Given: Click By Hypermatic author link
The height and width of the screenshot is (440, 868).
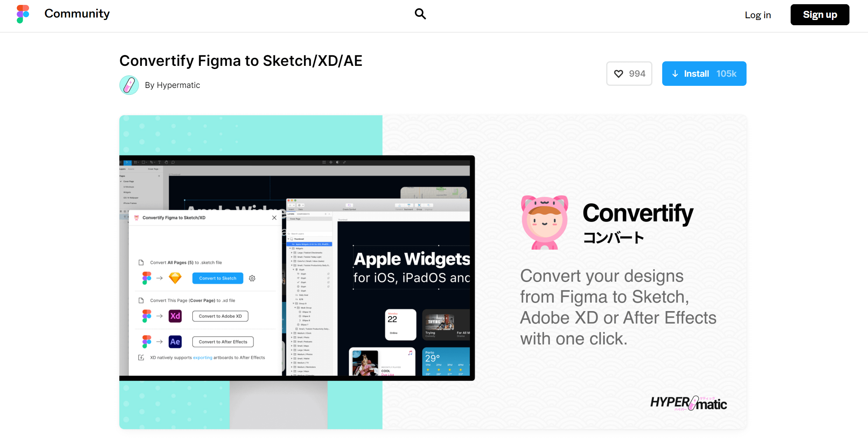Looking at the screenshot, I should [171, 85].
